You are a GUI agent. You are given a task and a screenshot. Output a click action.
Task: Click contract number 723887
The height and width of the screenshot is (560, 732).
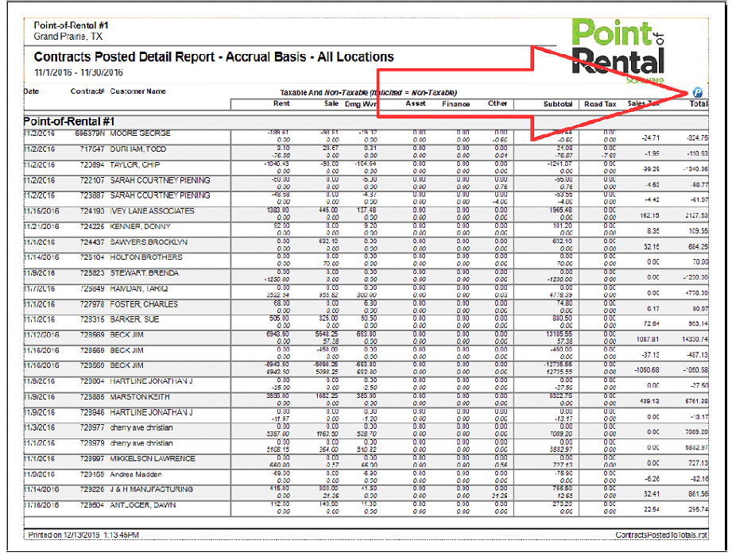point(92,195)
